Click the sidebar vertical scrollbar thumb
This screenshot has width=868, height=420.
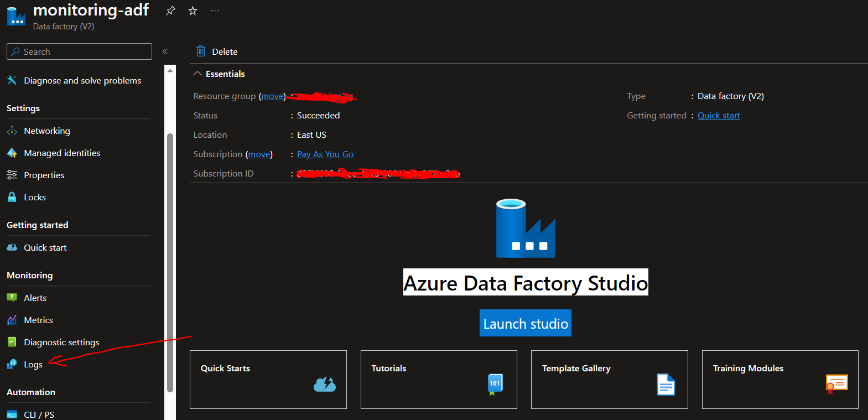click(x=170, y=263)
